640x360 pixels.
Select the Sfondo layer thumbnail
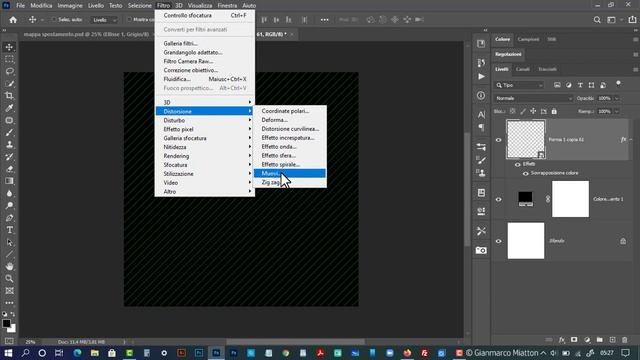click(x=526, y=241)
